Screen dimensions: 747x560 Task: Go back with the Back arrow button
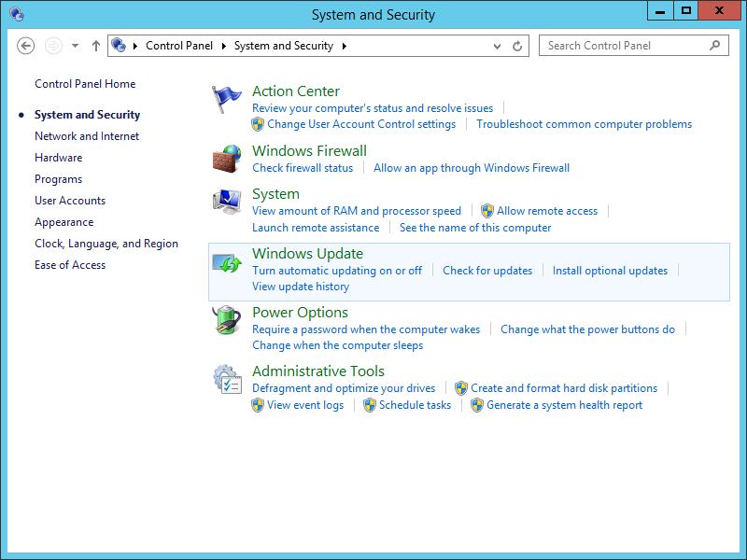(x=26, y=46)
